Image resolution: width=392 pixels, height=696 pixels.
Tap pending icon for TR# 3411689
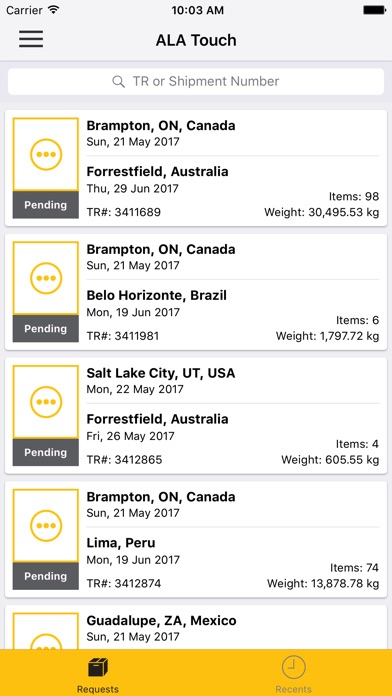click(x=46, y=154)
